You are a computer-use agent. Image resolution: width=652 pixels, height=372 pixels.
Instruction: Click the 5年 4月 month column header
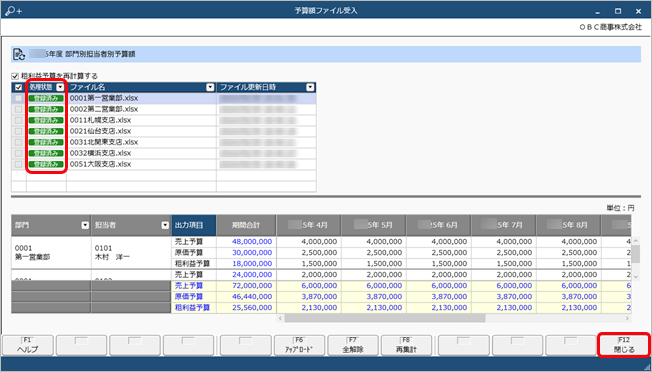coord(308,225)
